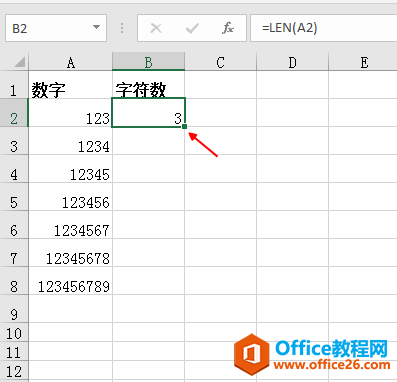Select column C header
The width and height of the screenshot is (397, 382).
pyautogui.click(x=220, y=62)
